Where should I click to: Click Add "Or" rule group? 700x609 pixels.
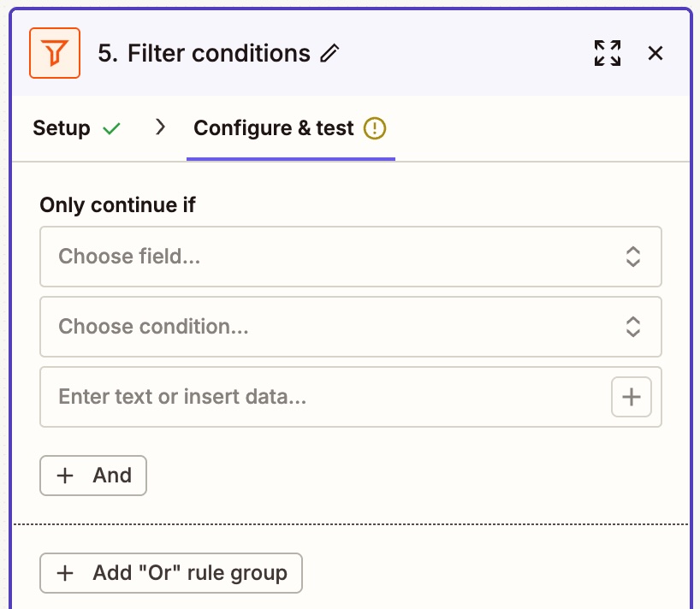(170, 573)
